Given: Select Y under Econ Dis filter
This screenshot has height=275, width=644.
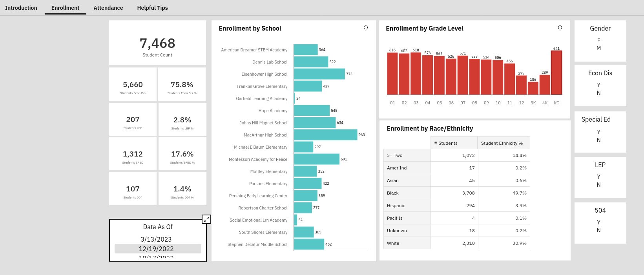Looking at the screenshot, I should [x=598, y=85].
